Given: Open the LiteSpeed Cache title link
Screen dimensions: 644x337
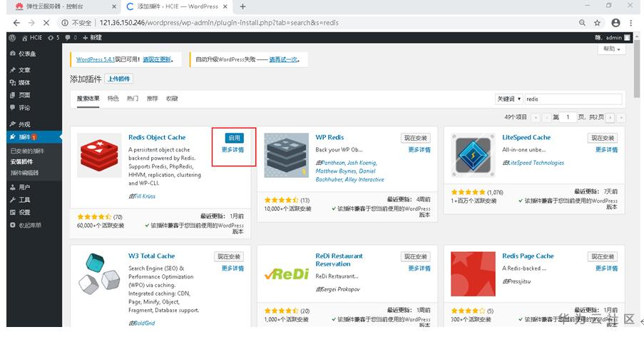Looking at the screenshot, I should tap(526, 137).
